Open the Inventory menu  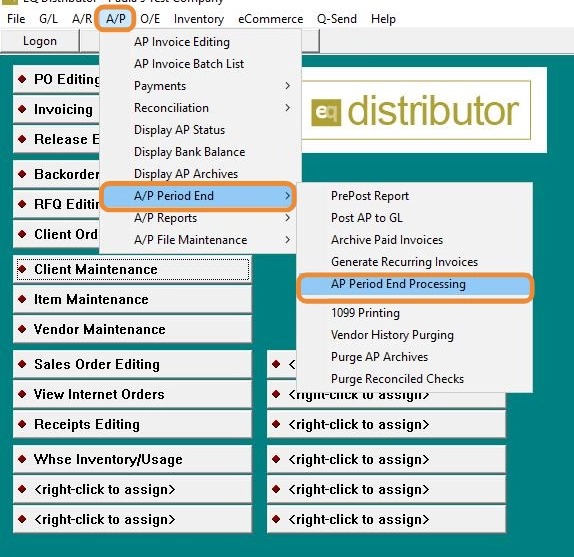click(199, 19)
